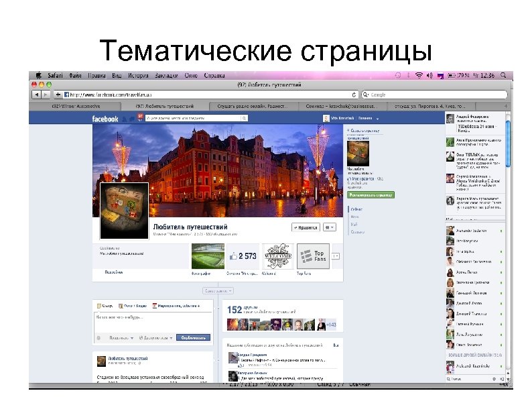Image resolution: width=532 pixels, height=399 pixels.
Task: Switch to the Пирогова 4 Киев tab
Action: [430, 106]
